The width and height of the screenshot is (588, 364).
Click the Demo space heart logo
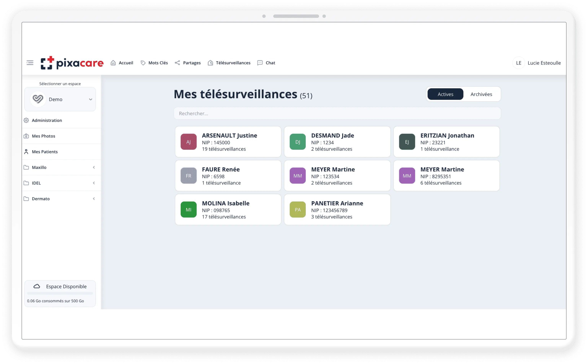tap(38, 99)
